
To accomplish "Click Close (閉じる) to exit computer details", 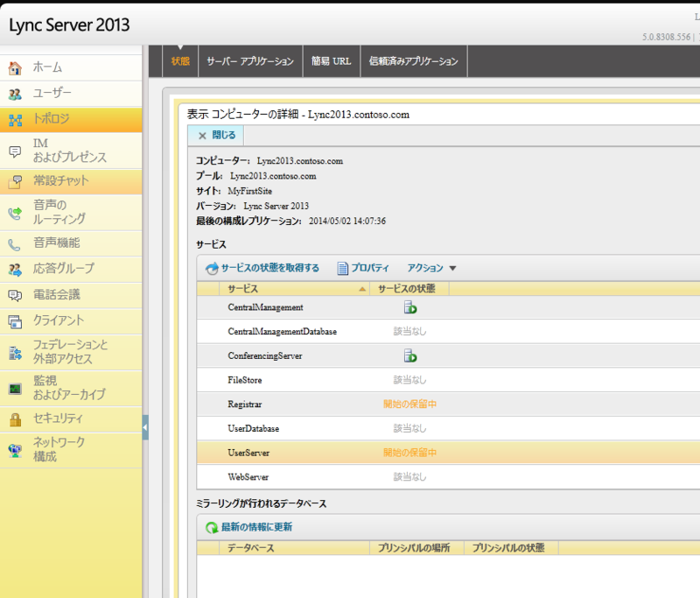I will (215, 136).
